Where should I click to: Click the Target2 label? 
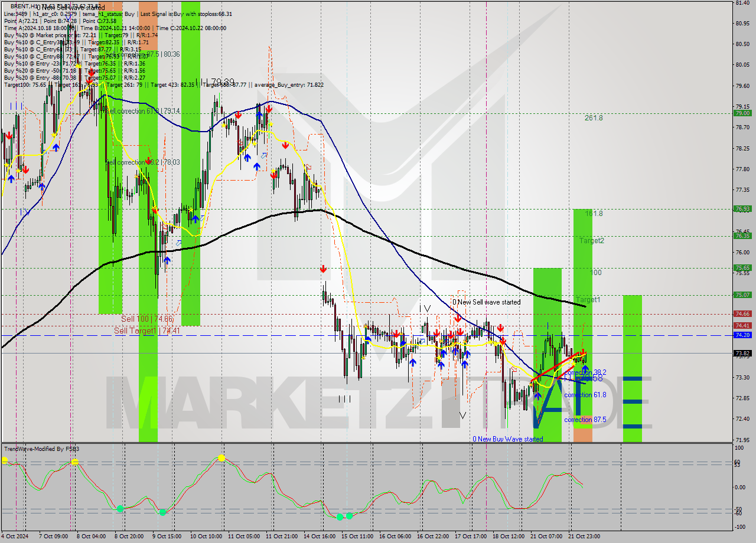click(591, 241)
